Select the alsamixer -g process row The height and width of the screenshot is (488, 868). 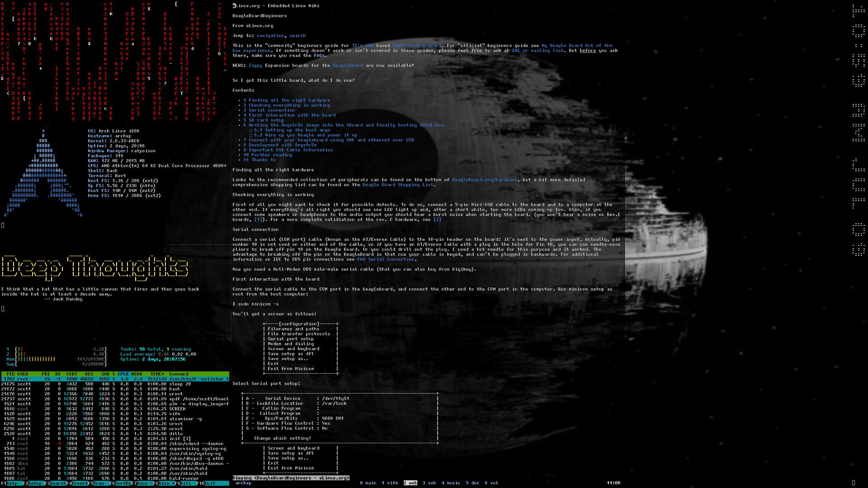(115, 419)
